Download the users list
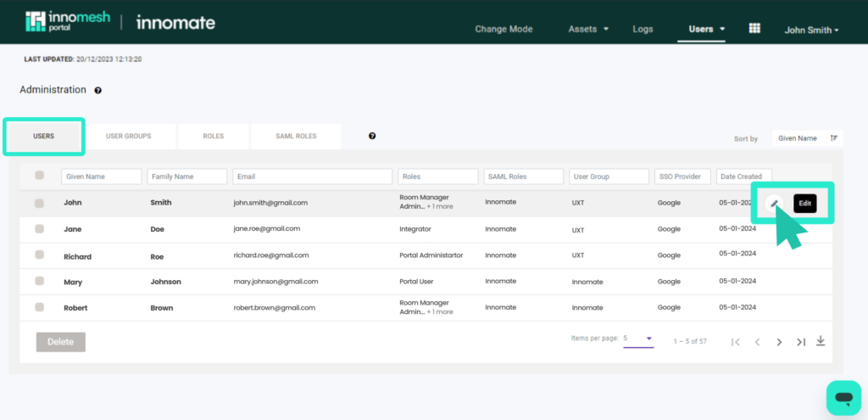This screenshot has width=868, height=420. [x=821, y=341]
